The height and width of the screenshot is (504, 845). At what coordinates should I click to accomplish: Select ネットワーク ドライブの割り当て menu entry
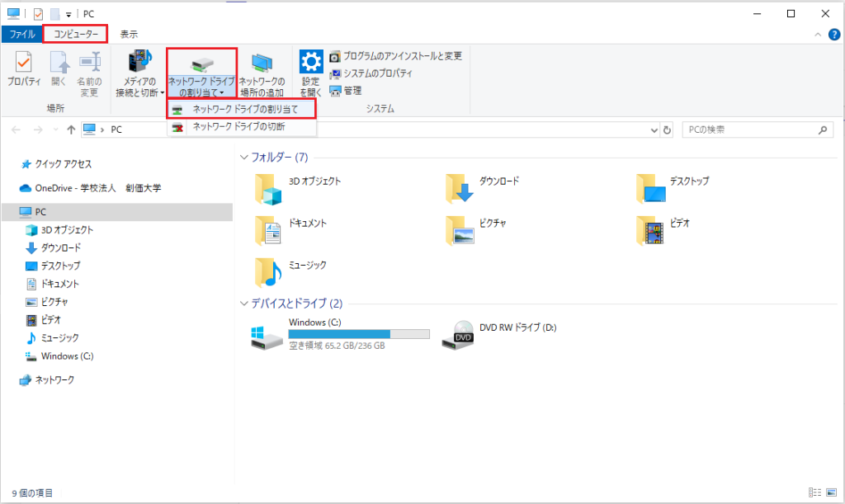click(242, 110)
